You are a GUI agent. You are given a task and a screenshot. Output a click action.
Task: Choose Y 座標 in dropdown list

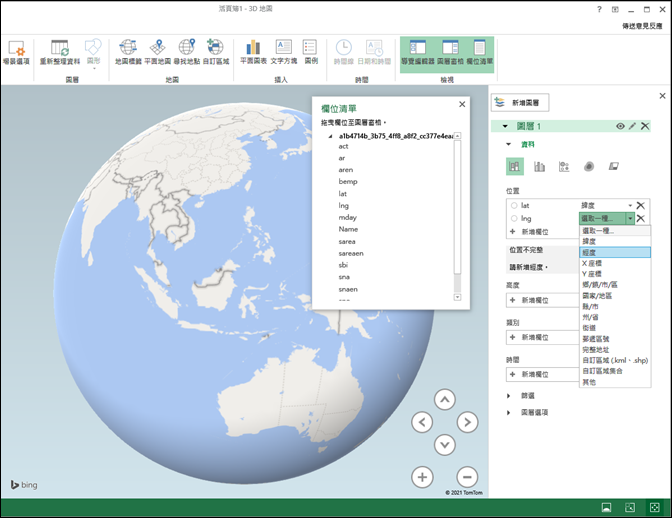[615, 274]
